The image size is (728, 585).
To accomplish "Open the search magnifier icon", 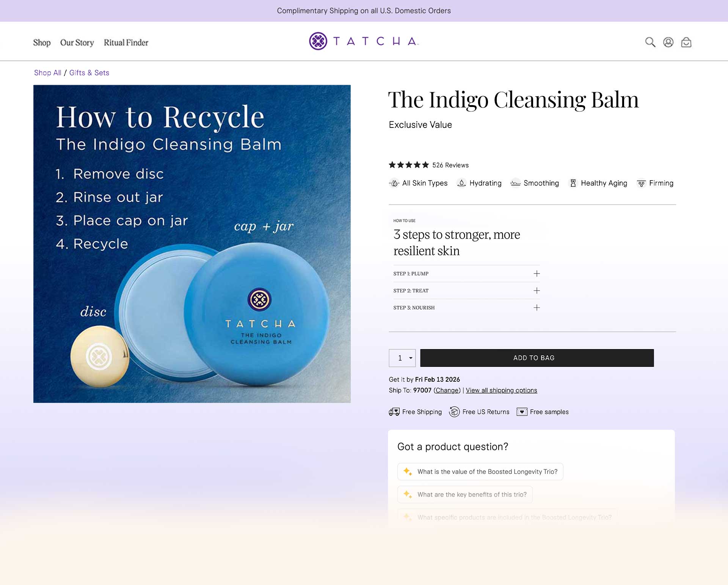I will click(650, 42).
